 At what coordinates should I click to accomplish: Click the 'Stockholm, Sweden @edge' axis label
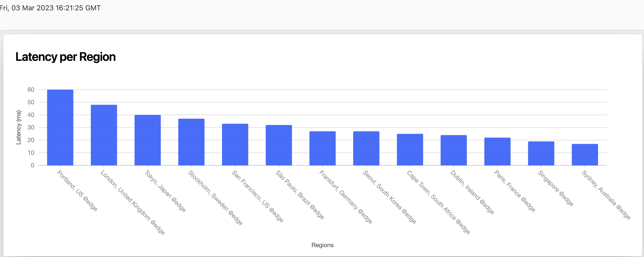point(215,198)
